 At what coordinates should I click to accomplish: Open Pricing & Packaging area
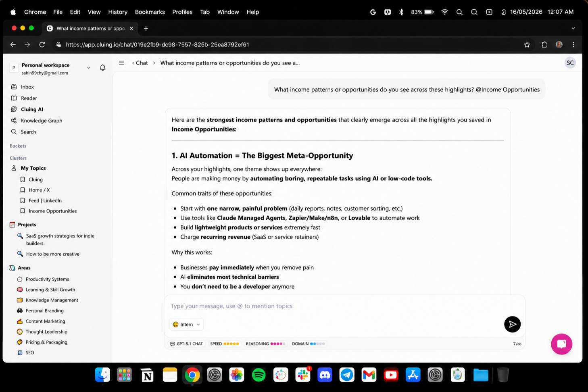click(46, 342)
